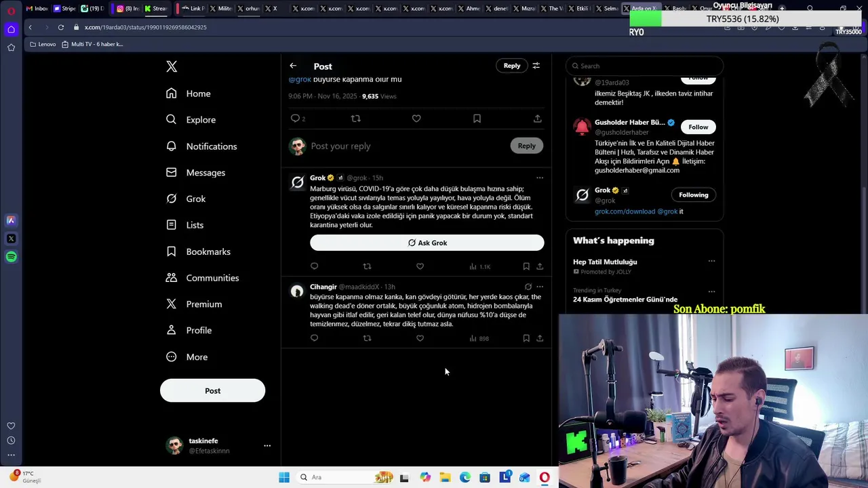Switch to the Inbox browser tab
The image size is (868, 488).
point(37,9)
